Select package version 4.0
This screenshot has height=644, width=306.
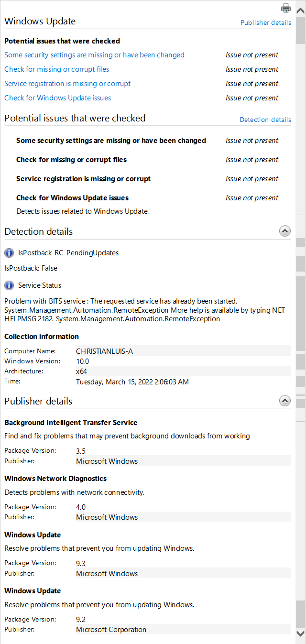pos(81,507)
